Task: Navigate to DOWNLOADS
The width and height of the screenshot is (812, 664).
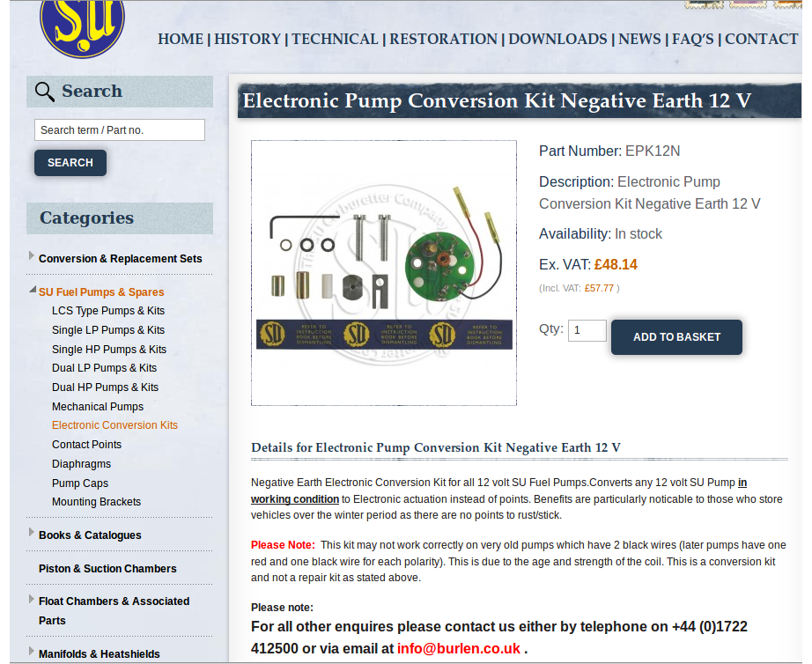Action: (x=557, y=40)
